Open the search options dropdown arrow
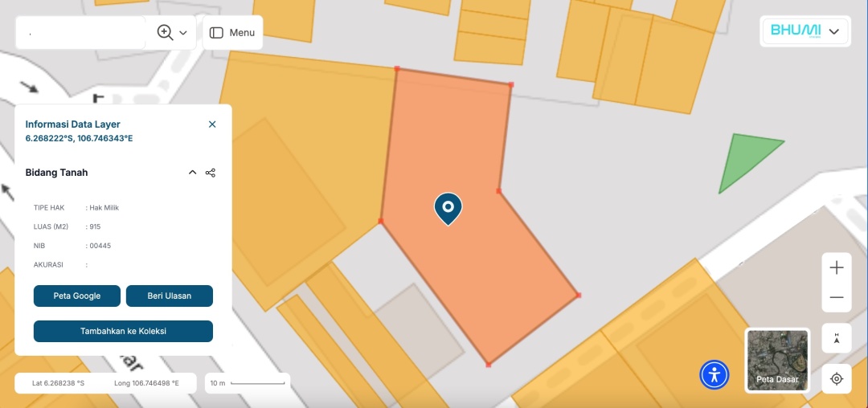 [183, 33]
